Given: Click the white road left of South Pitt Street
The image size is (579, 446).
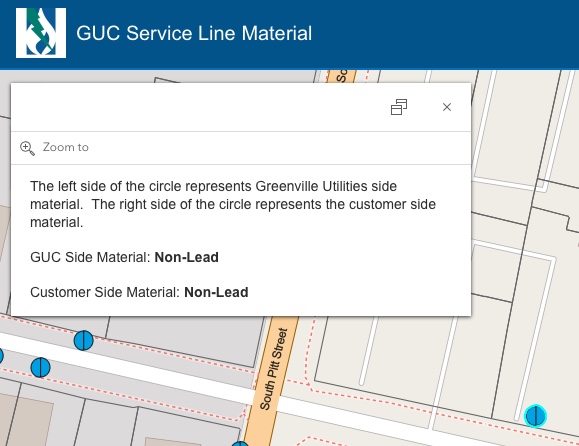Looking at the screenshot, I should click(126, 364).
